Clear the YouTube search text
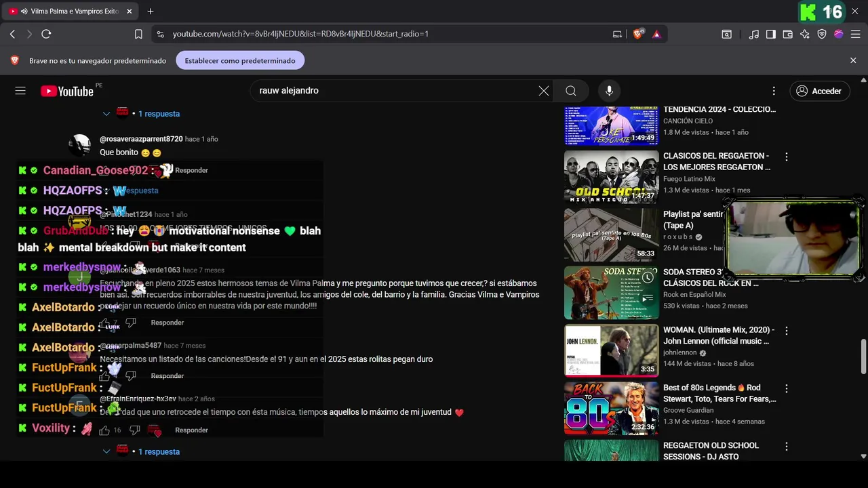 pos(544,91)
